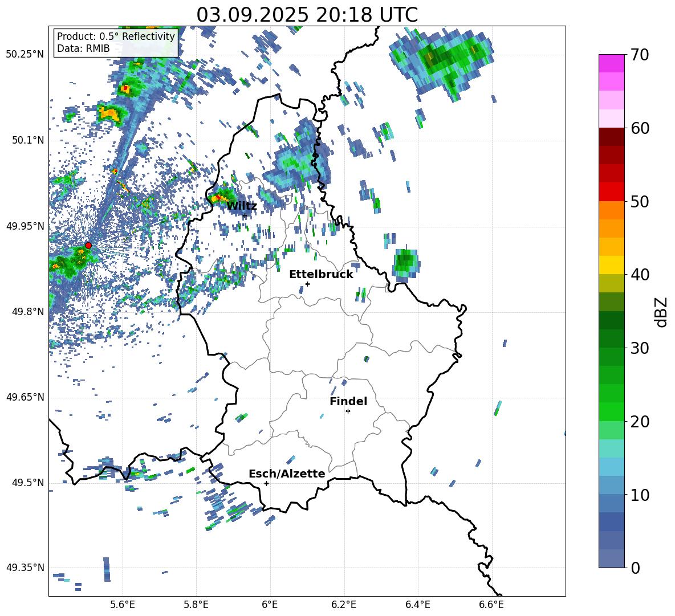Click the 6°E longitude label
This screenshot has width=675, height=616.
270,605
